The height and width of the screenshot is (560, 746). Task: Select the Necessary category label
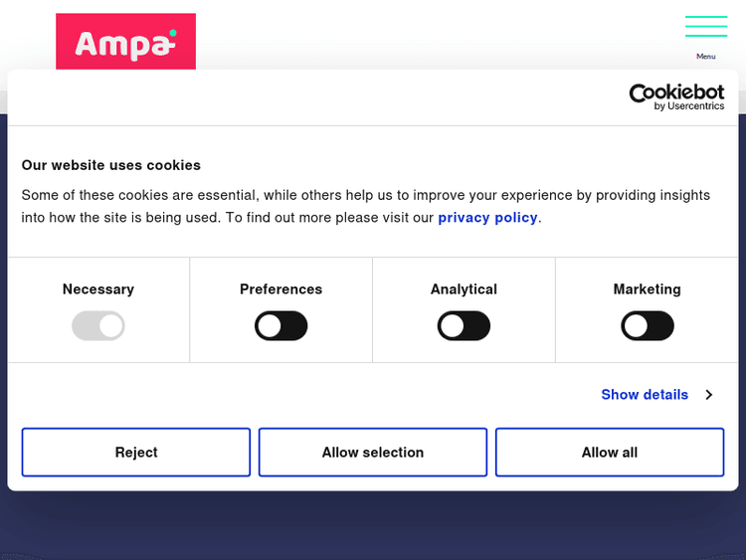pos(98,289)
